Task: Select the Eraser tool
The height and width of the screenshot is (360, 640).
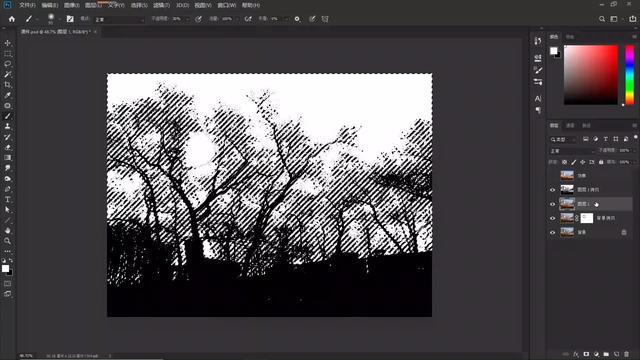Action: tap(8, 147)
